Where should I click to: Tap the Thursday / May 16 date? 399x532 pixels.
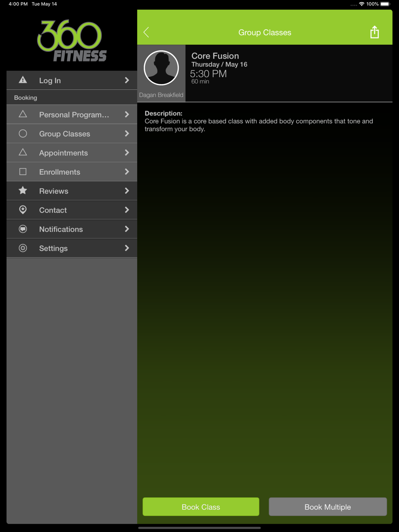[219, 65]
